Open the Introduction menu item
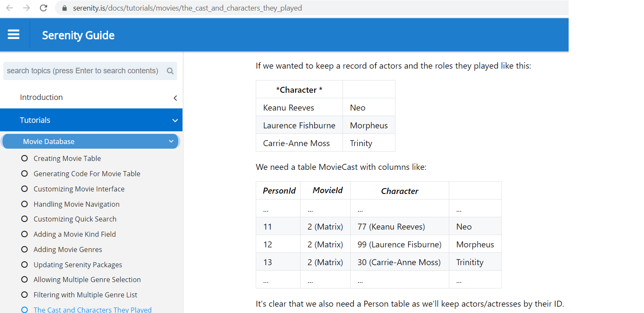This screenshot has height=313, width=644. pos(41,97)
